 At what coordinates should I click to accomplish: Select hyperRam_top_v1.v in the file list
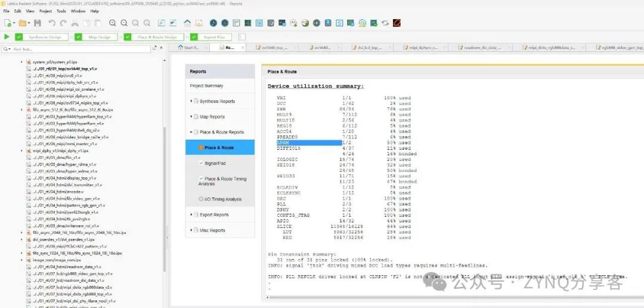(72, 116)
